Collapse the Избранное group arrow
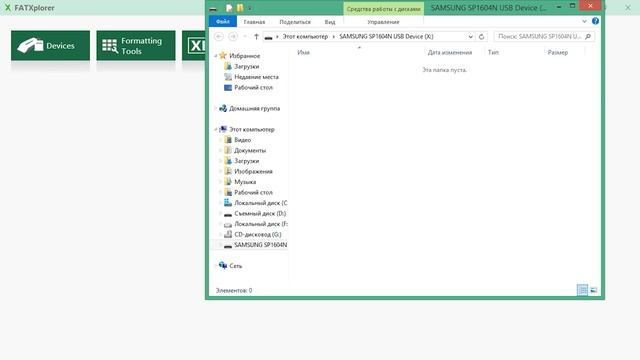Image resolution: width=640 pixels, height=360 pixels. (216, 56)
